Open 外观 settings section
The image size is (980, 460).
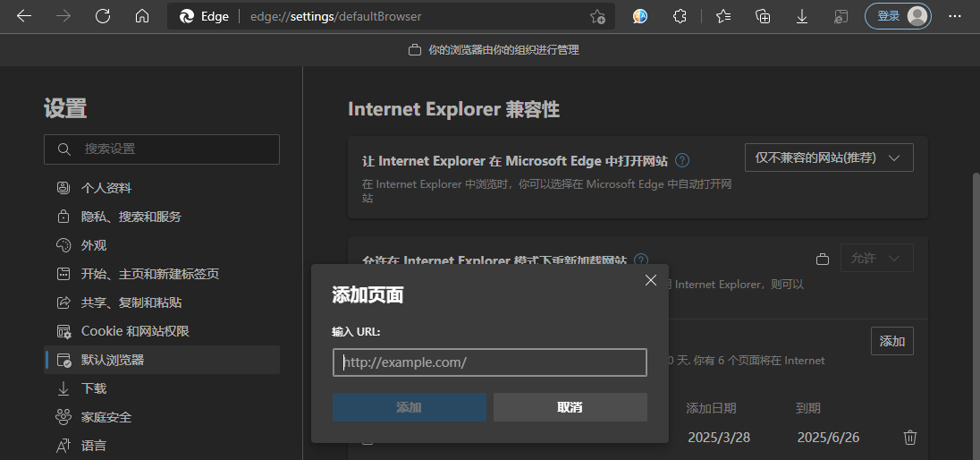coord(162,245)
